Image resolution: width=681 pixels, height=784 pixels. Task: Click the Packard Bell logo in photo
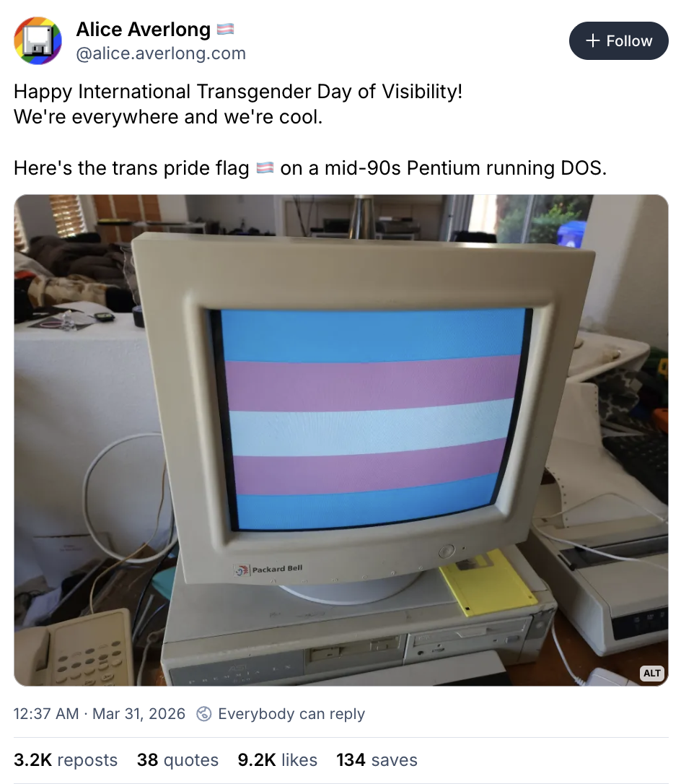click(x=268, y=570)
